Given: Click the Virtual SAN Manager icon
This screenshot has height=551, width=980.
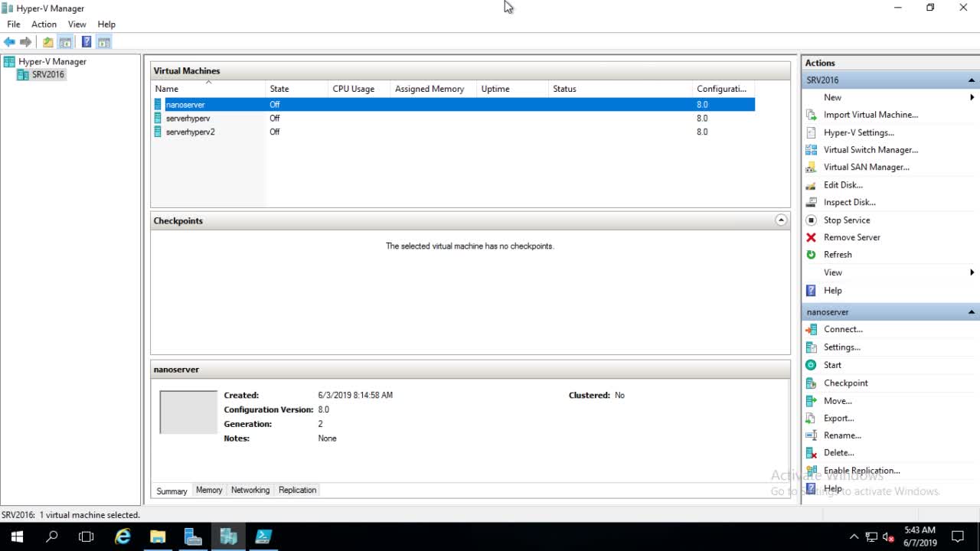Looking at the screenshot, I should 811,167.
